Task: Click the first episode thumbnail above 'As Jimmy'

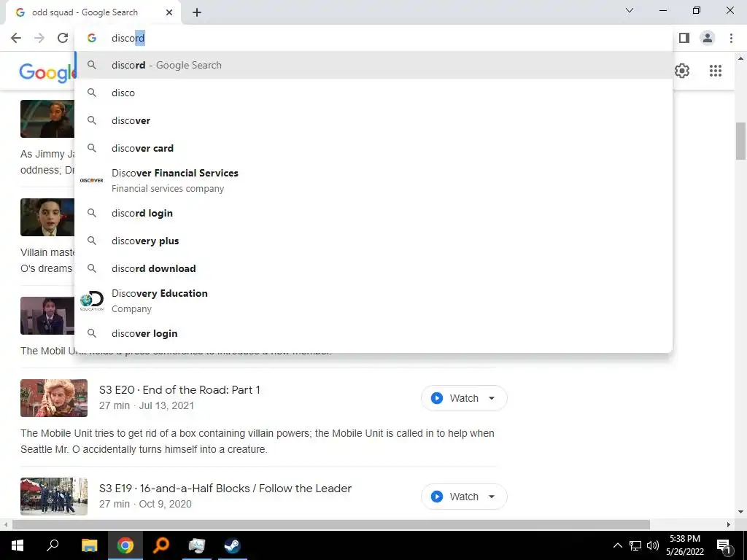Action: pos(47,119)
